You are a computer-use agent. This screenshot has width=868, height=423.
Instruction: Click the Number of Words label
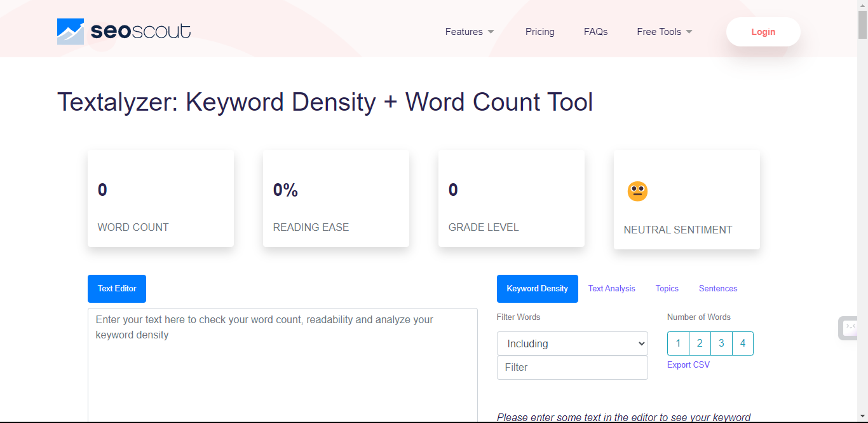pos(699,317)
